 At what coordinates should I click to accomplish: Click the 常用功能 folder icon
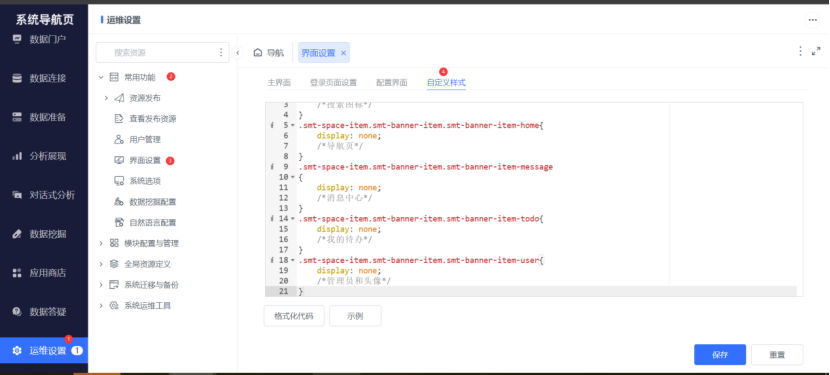[x=114, y=77]
